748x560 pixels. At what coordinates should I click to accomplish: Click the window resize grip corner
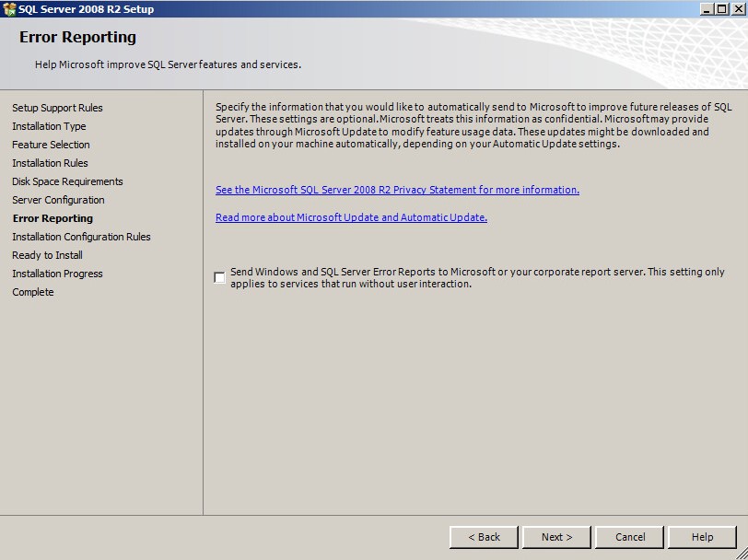pos(742,554)
